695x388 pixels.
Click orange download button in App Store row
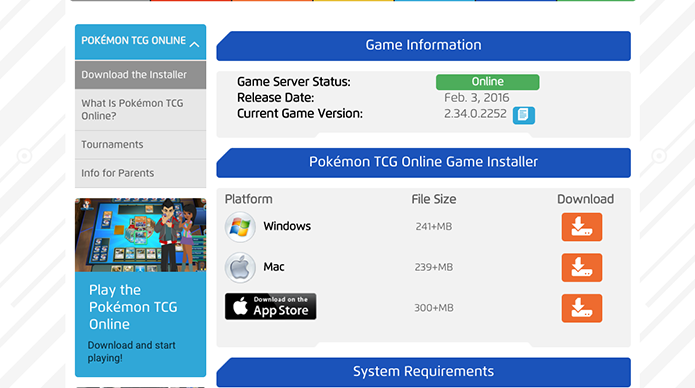pos(582,308)
